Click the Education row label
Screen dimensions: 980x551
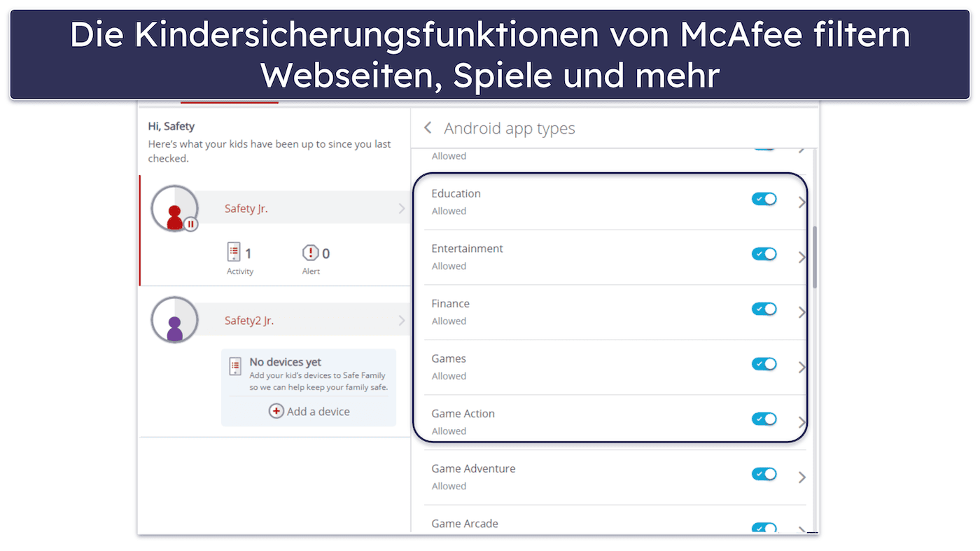click(x=456, y=193)
